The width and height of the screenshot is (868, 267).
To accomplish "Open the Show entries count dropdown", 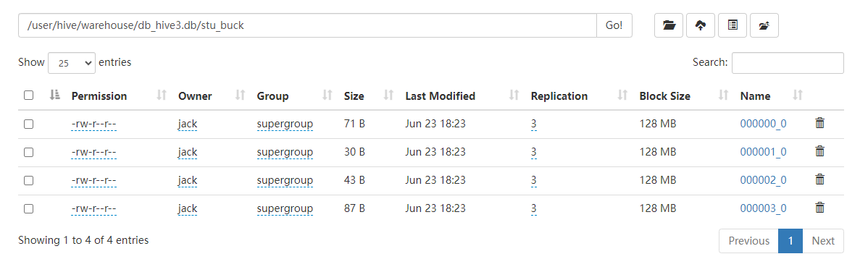I will click(72, 63).
